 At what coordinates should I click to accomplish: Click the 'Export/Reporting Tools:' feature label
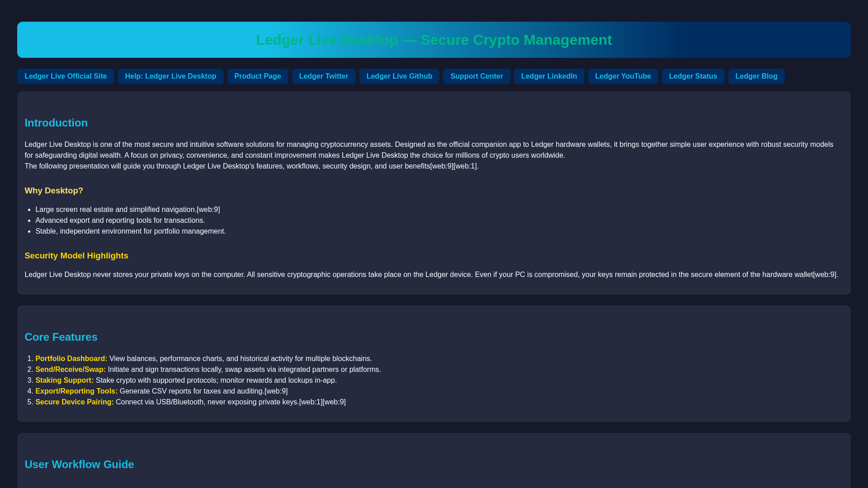pyautogui.click(x=76, y=391)
